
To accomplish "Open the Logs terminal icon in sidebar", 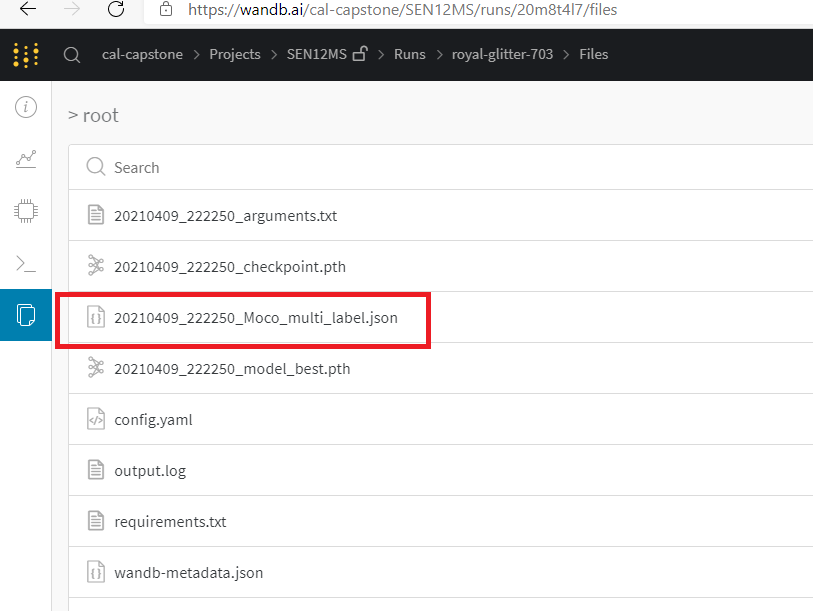I will point(25,263).
